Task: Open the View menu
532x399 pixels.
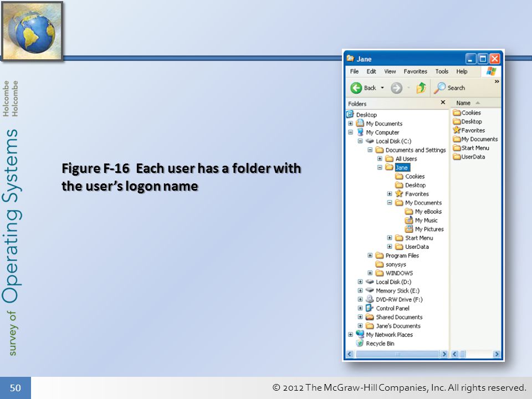Action: point(390,71)
